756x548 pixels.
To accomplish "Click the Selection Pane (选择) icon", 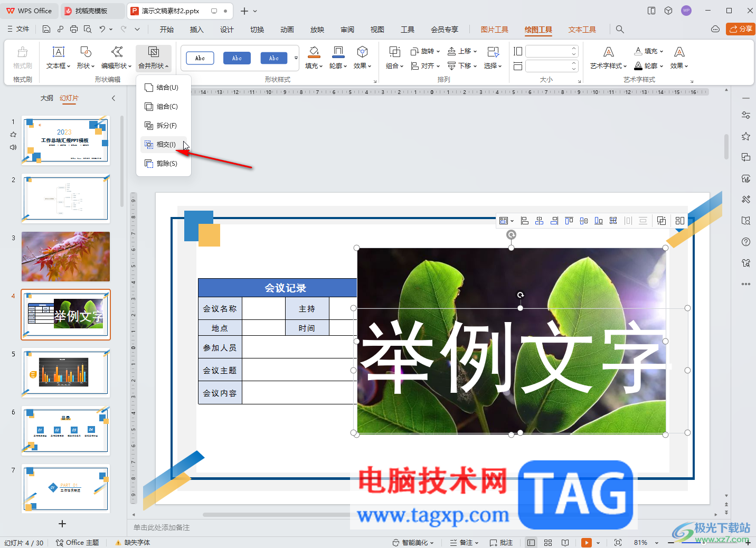I will 493,52.
